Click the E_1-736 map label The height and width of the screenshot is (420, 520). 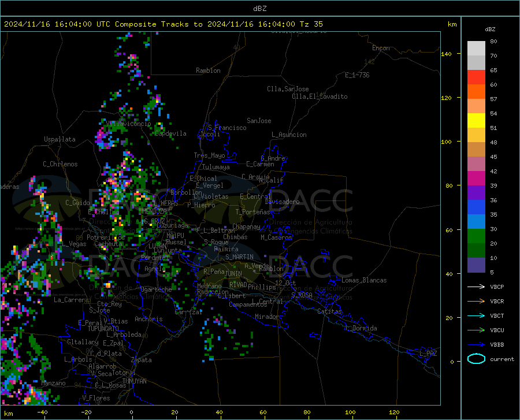pos(357,75)
